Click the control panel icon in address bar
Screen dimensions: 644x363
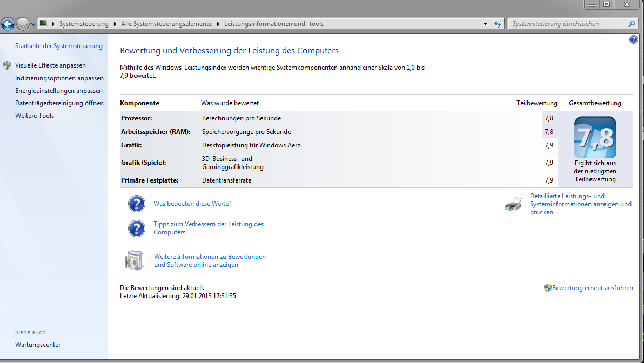[43, 23]
